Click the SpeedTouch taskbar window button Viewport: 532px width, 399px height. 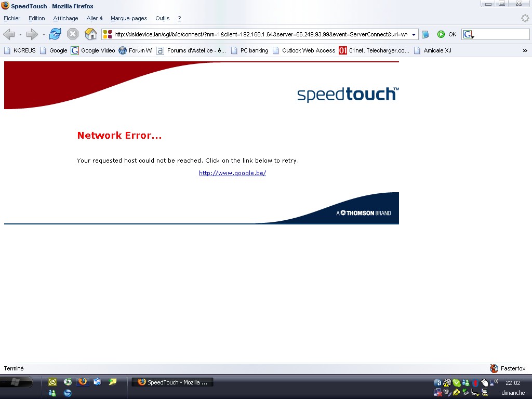172,382
